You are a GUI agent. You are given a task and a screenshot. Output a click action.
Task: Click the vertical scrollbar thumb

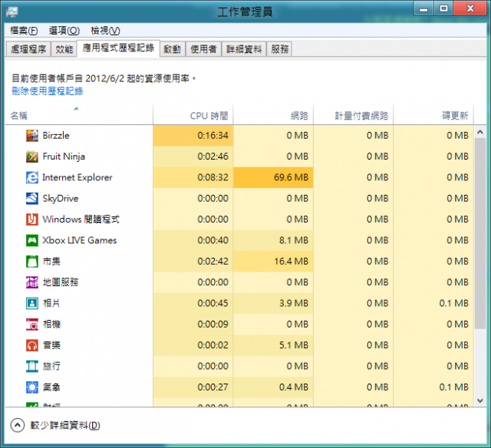click(480, 233)
